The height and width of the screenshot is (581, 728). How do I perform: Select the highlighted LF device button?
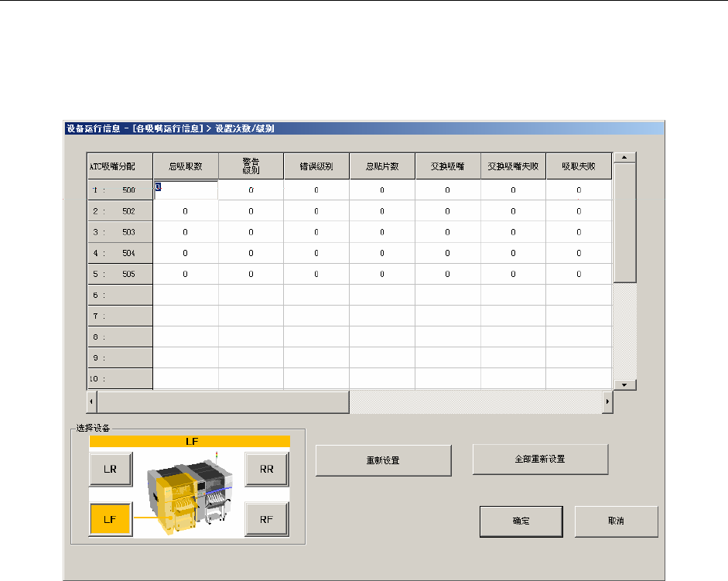click(x=111, y=519)
